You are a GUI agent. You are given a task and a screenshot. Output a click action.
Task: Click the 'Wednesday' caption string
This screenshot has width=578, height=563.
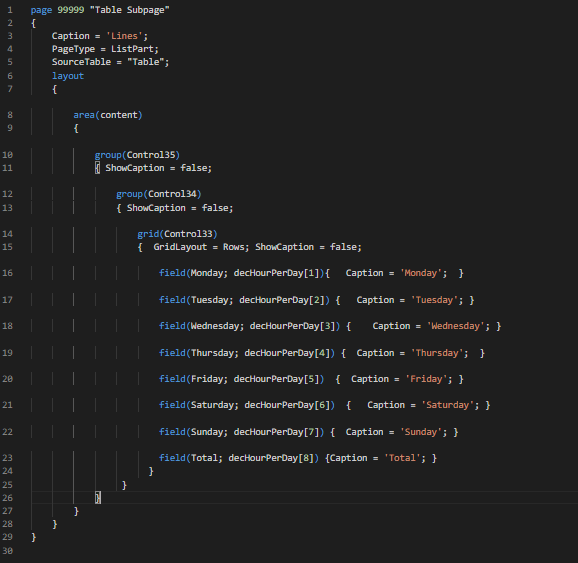click(x=455, y=326)
